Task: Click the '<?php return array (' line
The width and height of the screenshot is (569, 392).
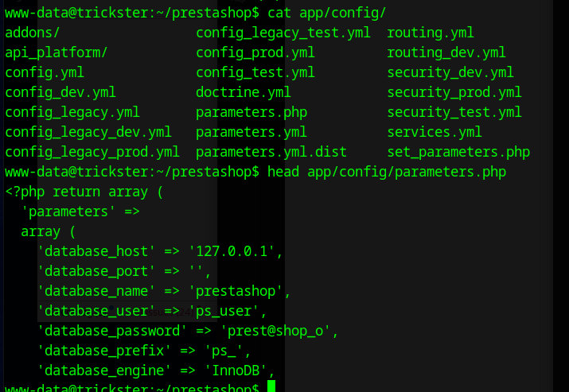Action: tap(84, 192)
